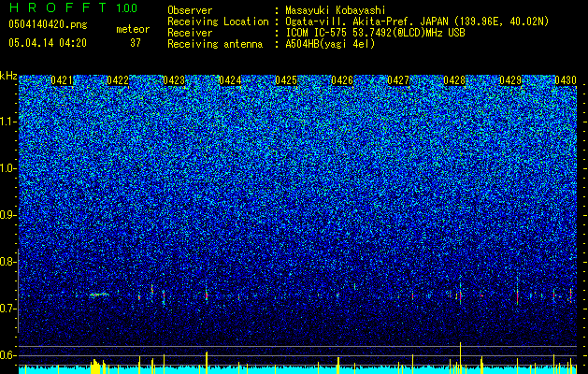Click the Receiving antenna label

click(x=215, y=44)
